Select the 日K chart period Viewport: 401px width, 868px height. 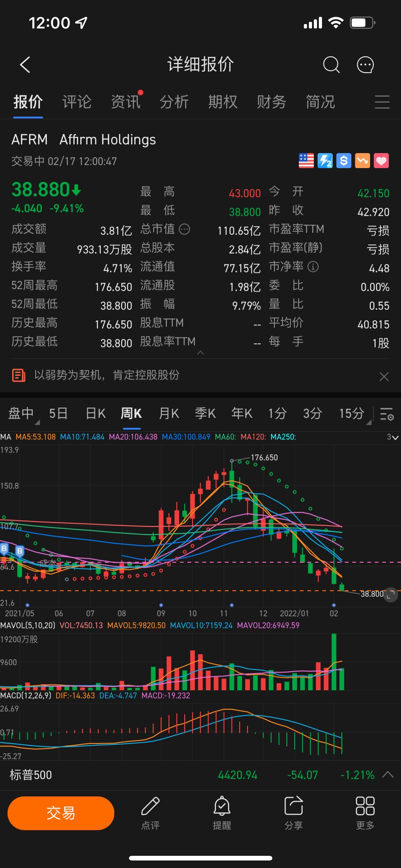pos(96,413)
